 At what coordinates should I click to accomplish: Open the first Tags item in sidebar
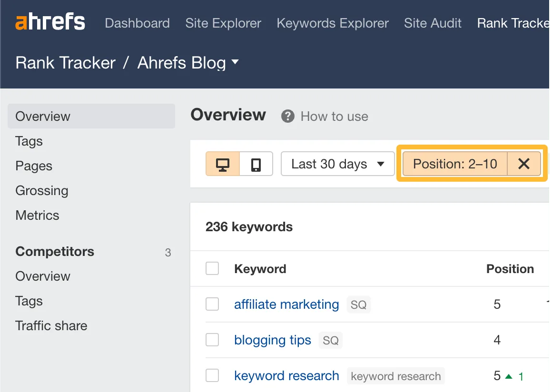point(29,141)
